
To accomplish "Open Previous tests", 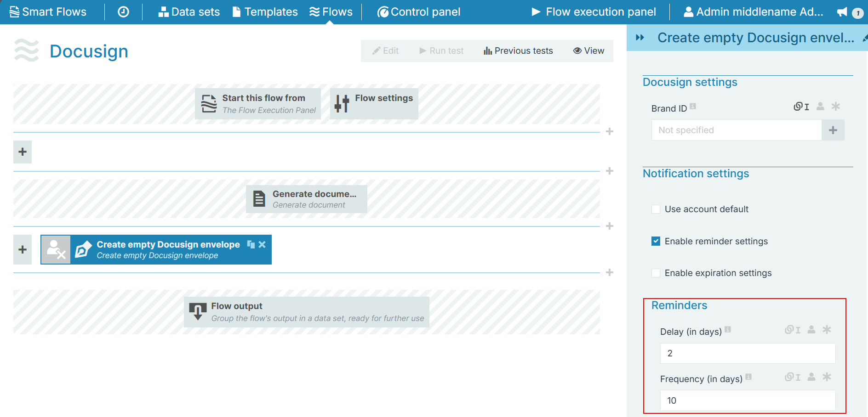I will (x=518, y=51).
